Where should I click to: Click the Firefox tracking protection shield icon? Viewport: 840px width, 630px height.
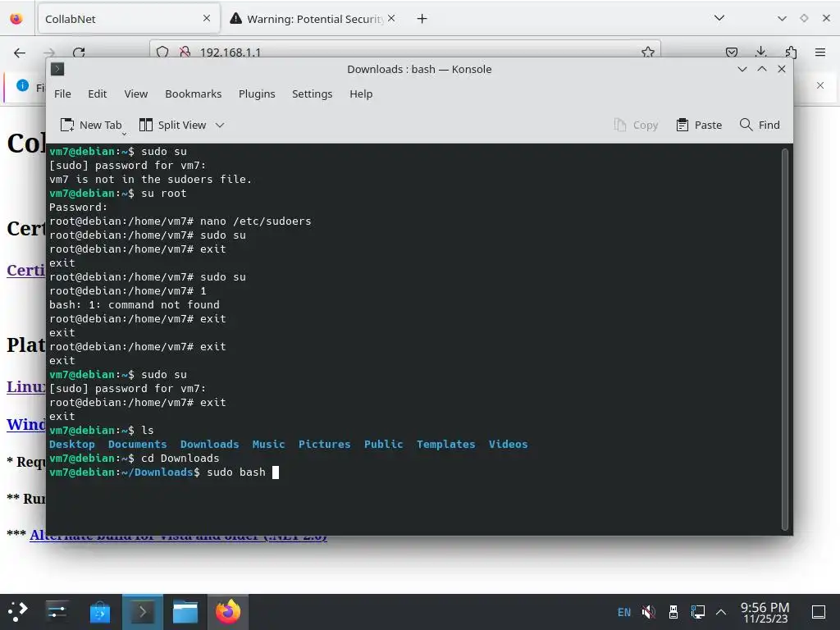pos(162,52)
